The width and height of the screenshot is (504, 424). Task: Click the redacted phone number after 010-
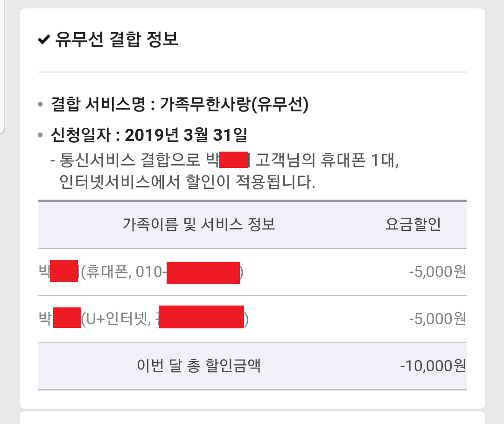point(203,273)
